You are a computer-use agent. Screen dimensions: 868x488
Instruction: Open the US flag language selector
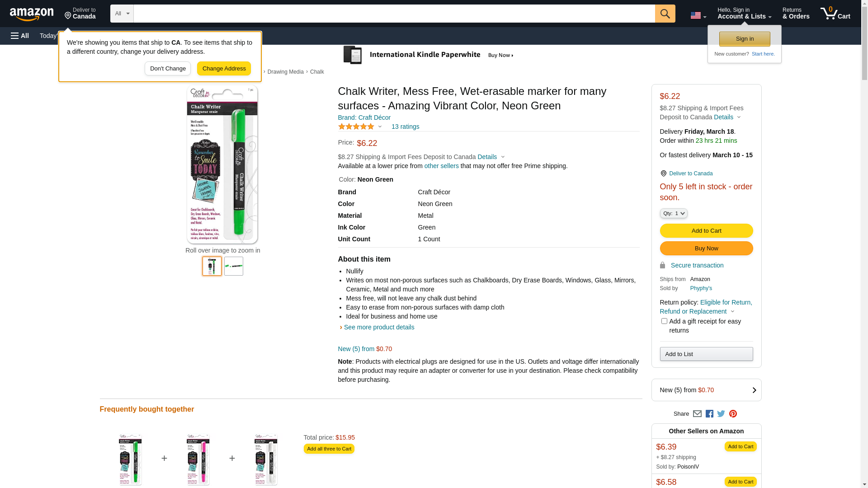pos(698,15)
